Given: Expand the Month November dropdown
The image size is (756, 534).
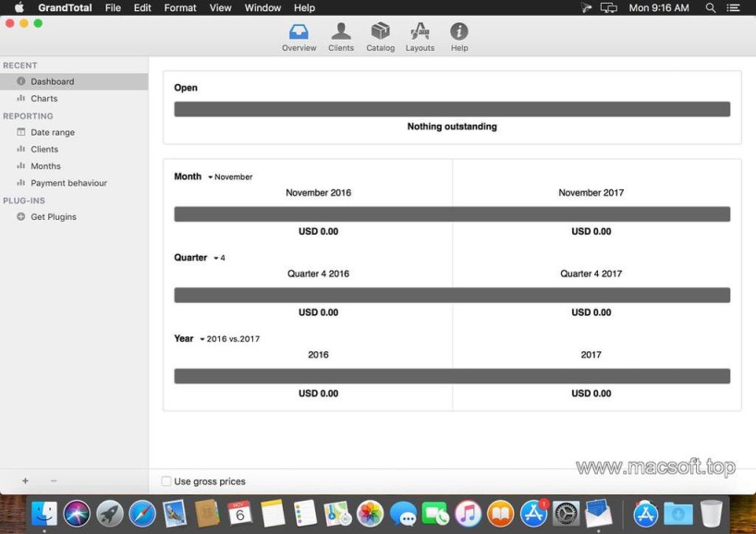Looking at the screenshot, I should click(x=232, y=177).
